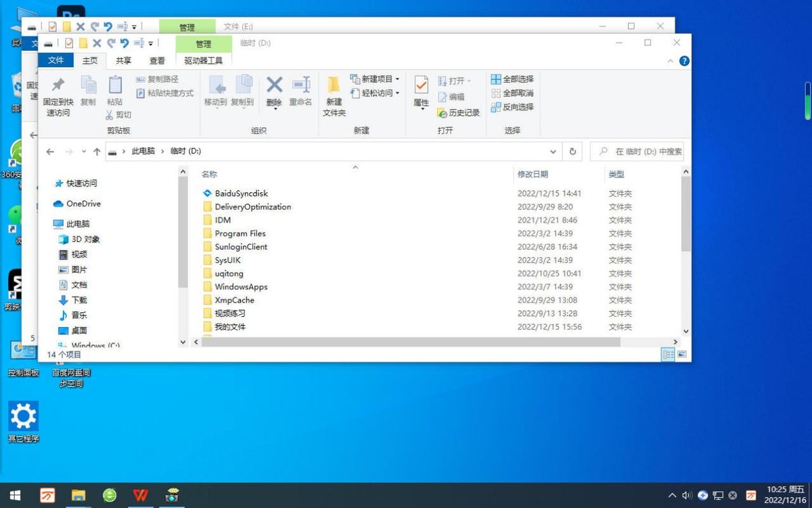Select the Program Files folder
Viewport: 812px width, 508px height.
pos(240,234)
